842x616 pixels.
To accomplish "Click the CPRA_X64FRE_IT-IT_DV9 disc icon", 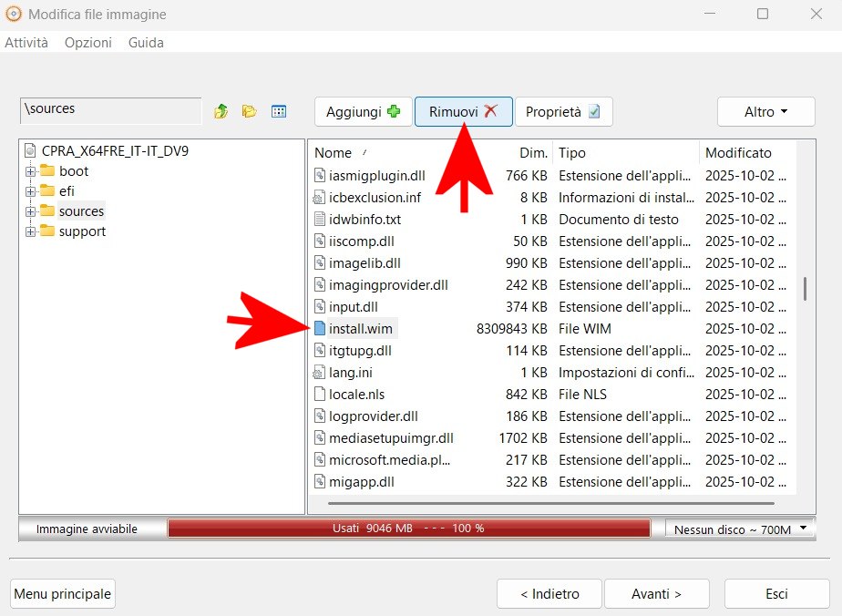I will click(x=30, y=151).
